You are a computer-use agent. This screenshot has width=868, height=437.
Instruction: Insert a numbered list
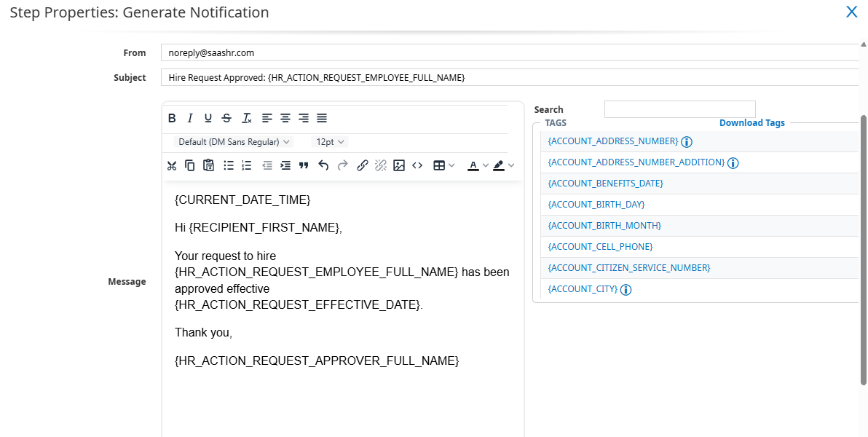246,165
